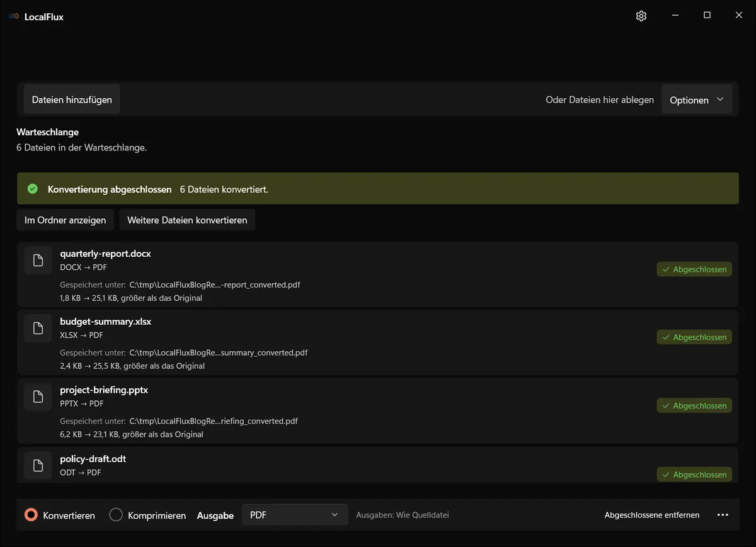Click the LocalFlux app logo icon
756x547 pixels.
point(14,17)
